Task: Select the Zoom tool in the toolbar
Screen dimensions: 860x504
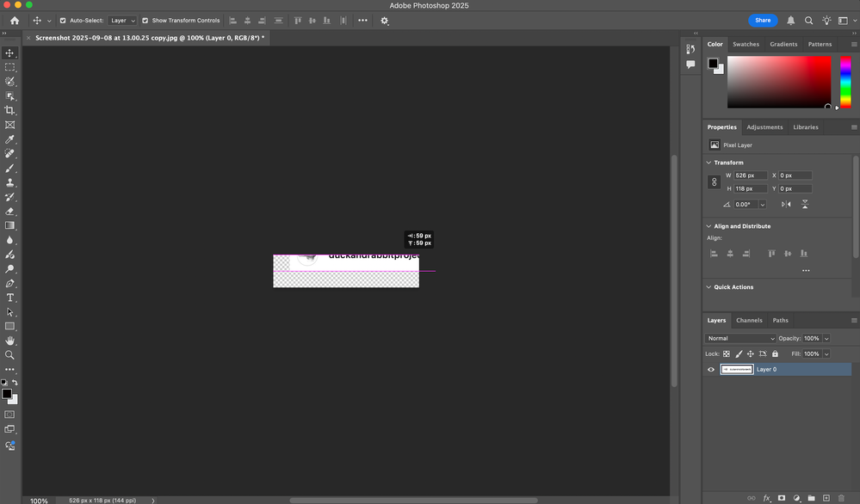Action: coord(9,355)
